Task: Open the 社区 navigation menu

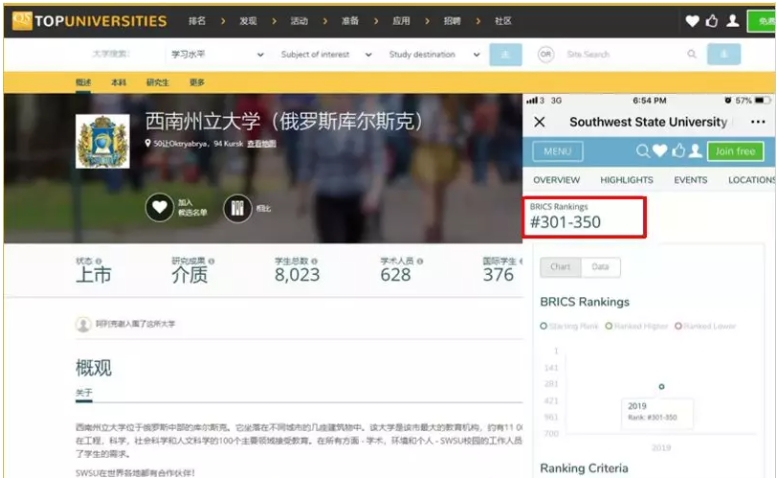Action: pos(503,21)
